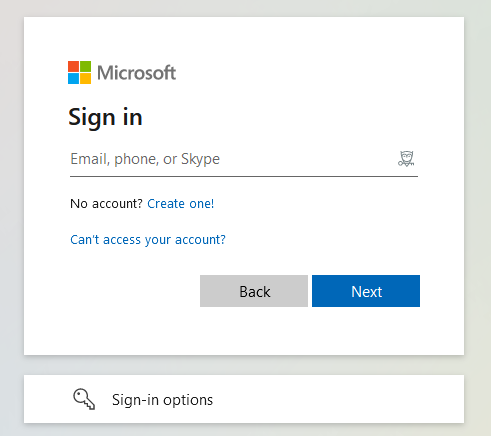This screenshot has height=436, width=491.
Task: Click the key icon beside Sign-in options
Action: [84, 399]
